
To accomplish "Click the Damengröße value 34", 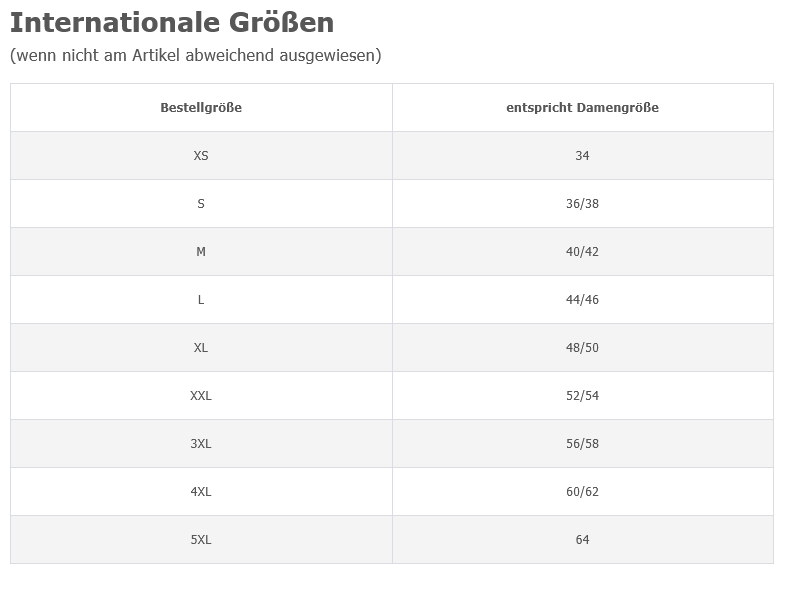I will [582, 156].
